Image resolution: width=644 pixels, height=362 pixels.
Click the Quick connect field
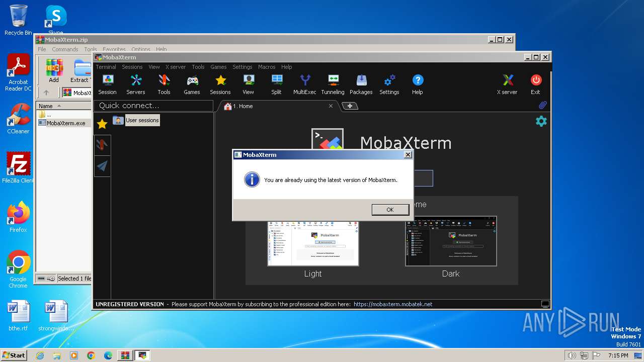(153, 106)
